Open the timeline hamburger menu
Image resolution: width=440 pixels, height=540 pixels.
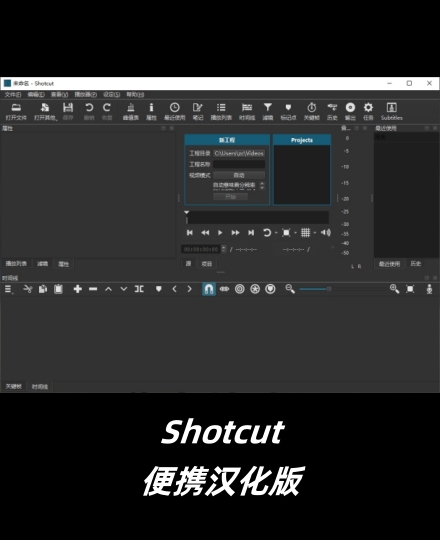(9, 289)
